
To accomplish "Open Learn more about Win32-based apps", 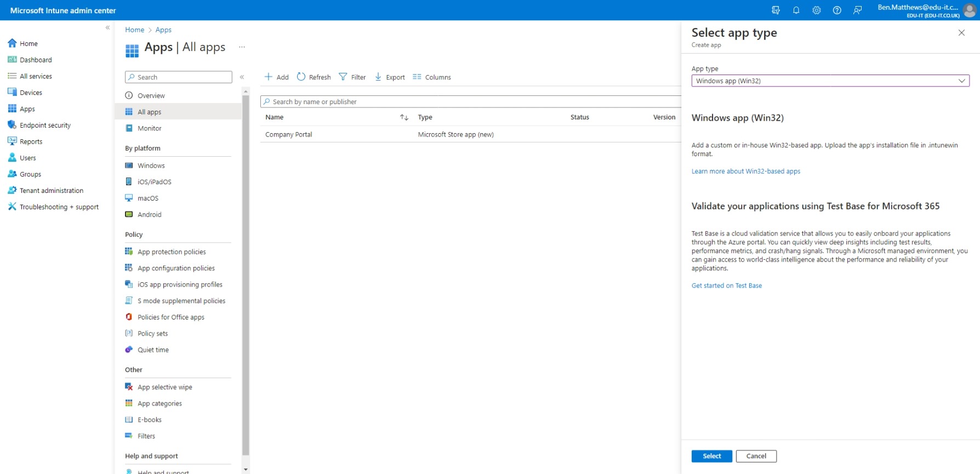I will 746,172.
